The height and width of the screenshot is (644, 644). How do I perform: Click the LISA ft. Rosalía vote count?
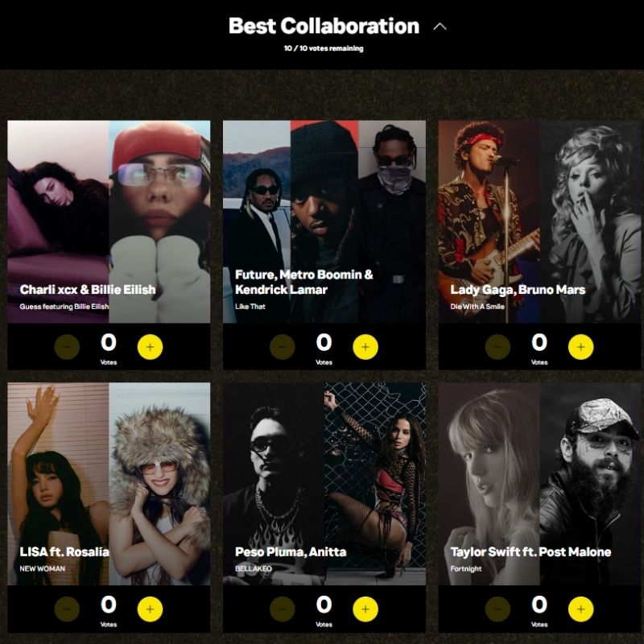tap(109, 605)
